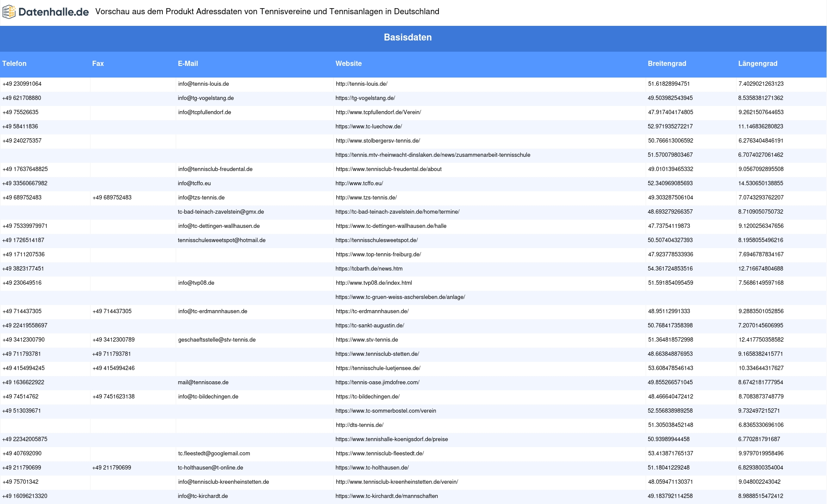Click email info@tg-vogelstang.de
827x504 pixels.
pos(206,98)
